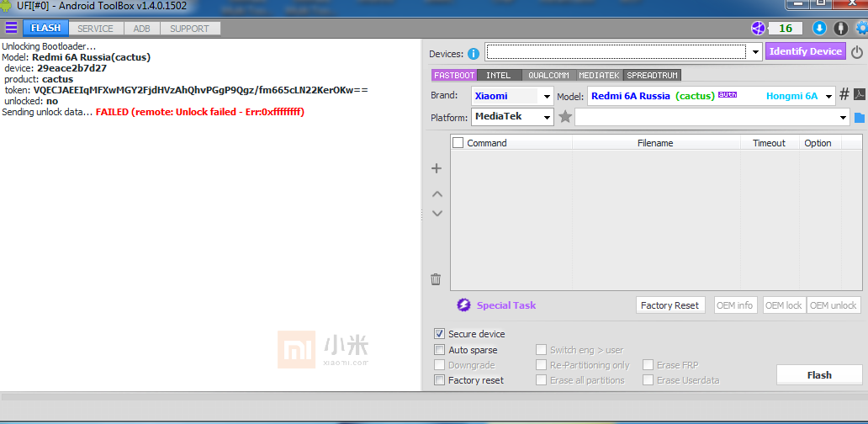Click the purple network globe icon
This screenshot has width=868, height=424.
[x=757, y=29]
